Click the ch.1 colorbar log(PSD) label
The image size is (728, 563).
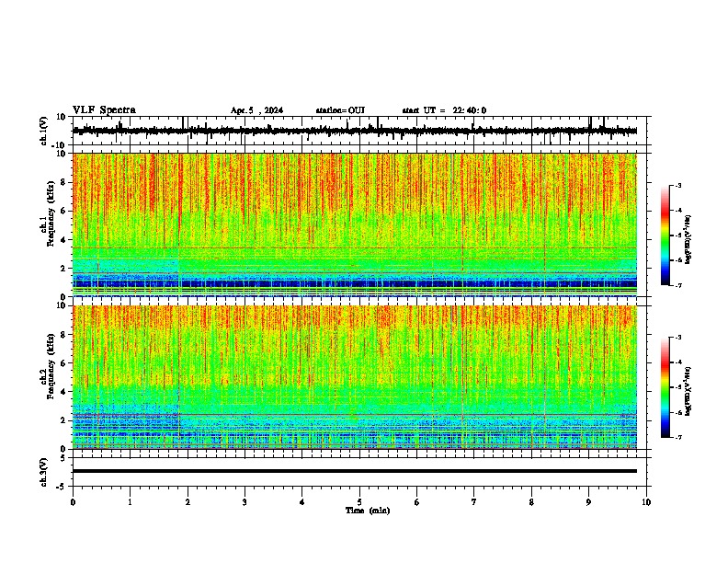(688, 240)
